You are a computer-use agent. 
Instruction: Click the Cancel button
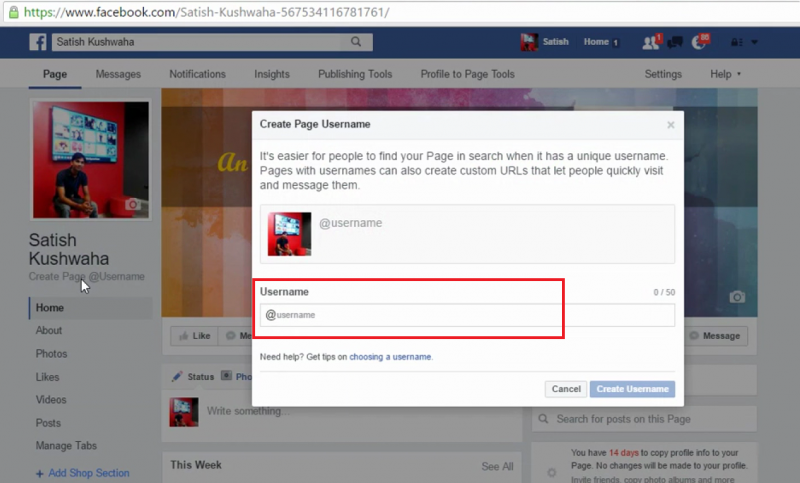566,389
